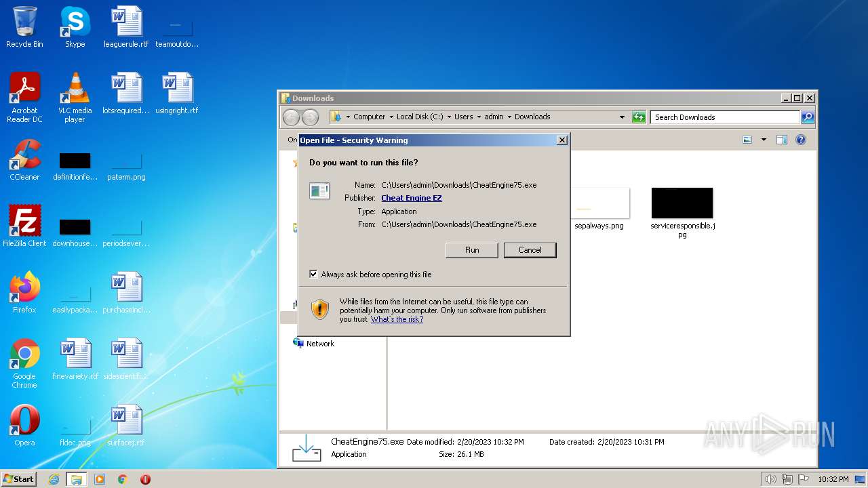This screenshot has width=868, height=488.
Task: Open Internet Explorer in taskbar
Action: [x=54, y=479]
